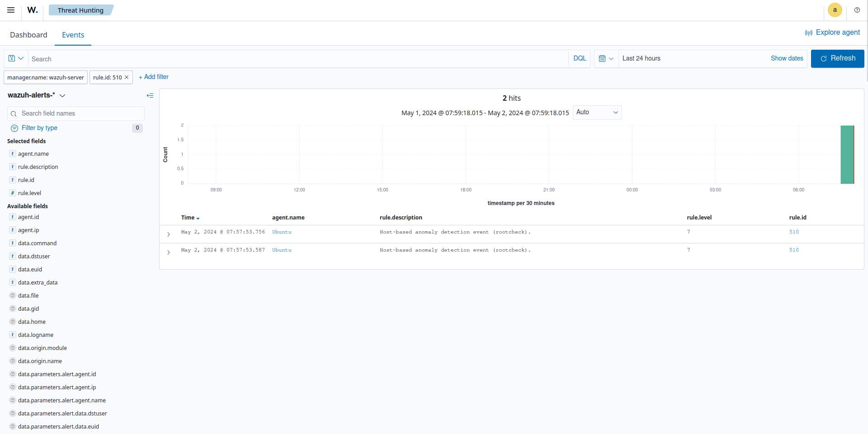The width and height of the screenshot is (868, 434).
Task: Expand the first alert row chevron
Action: point(169,234)
